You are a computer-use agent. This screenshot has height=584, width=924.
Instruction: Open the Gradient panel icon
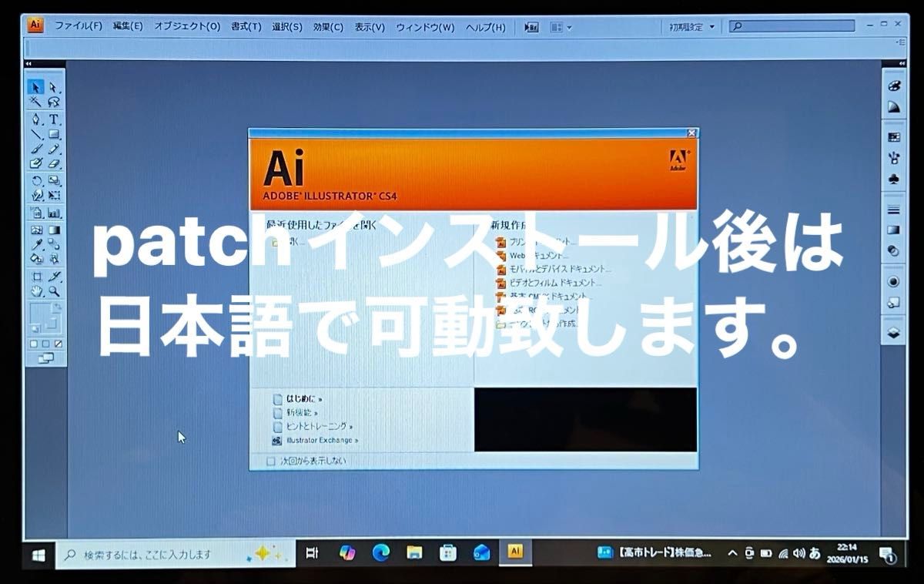click(x=893, y=230)
